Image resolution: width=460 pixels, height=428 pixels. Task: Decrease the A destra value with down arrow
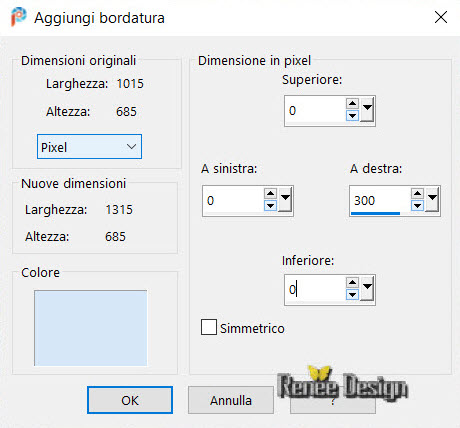pos(417,206)
